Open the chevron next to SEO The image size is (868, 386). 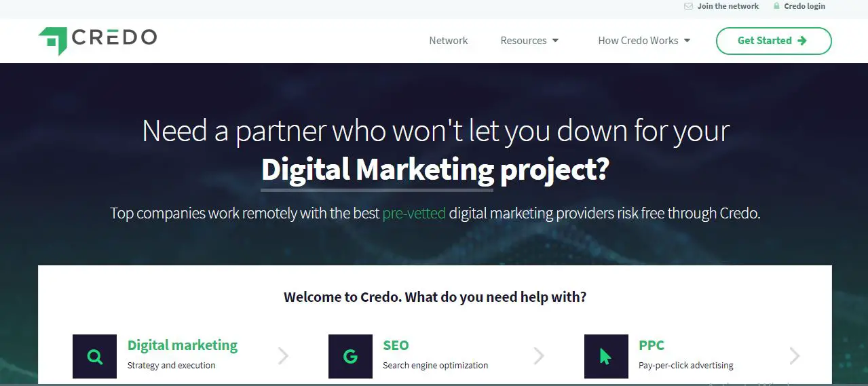pos(539,356)
